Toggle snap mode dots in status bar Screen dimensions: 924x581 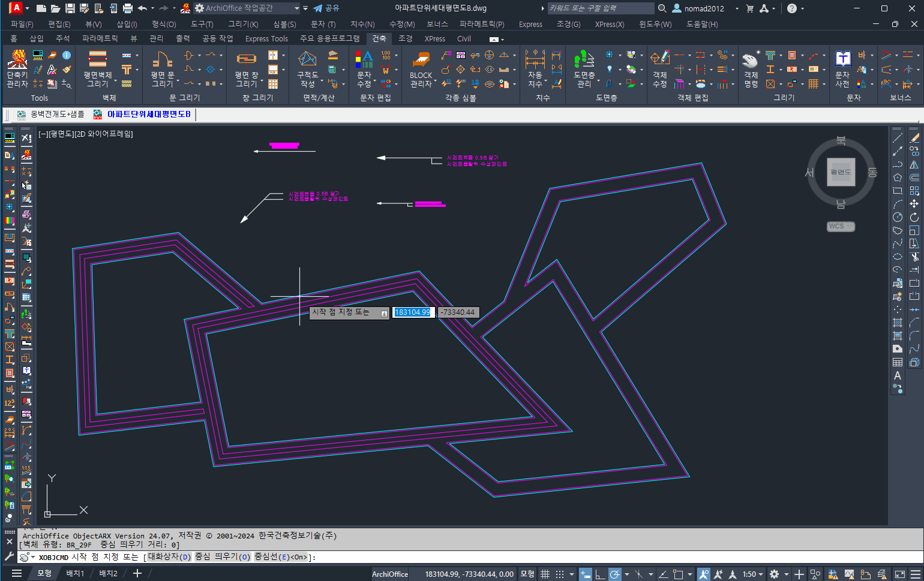(x=559, y=574)
